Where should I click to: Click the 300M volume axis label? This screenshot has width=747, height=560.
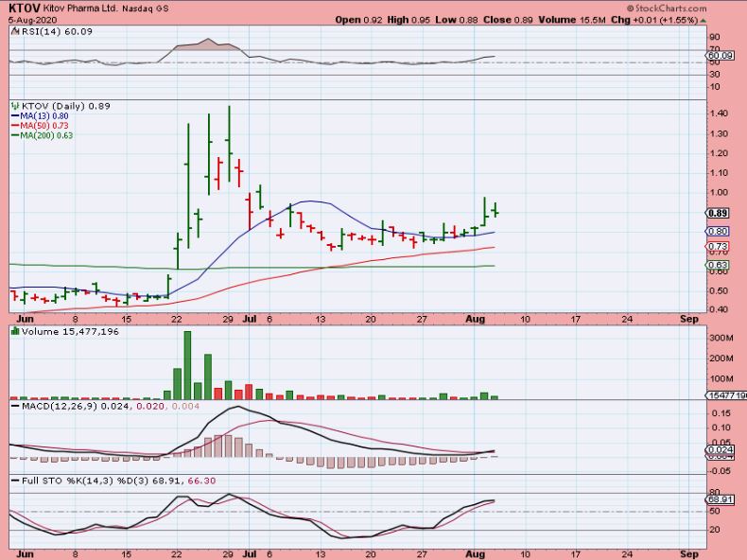[x=721, y=338]
